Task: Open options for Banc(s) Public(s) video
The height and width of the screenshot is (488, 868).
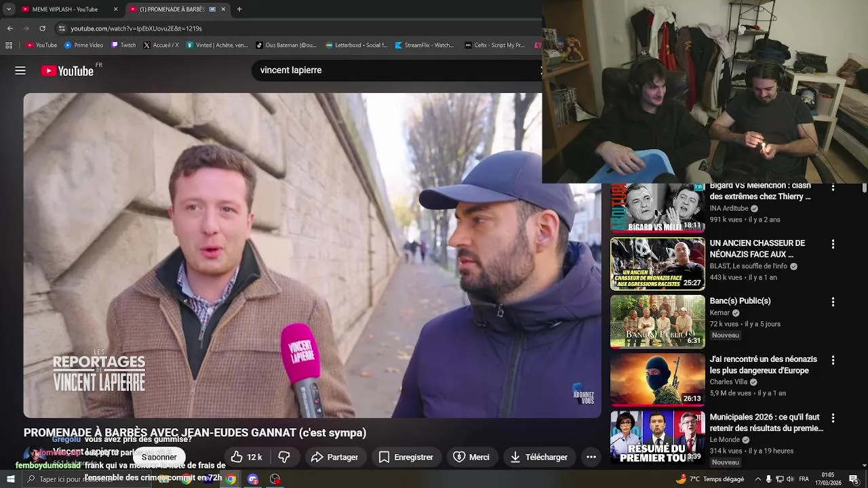Action: (x=833, y=302)
